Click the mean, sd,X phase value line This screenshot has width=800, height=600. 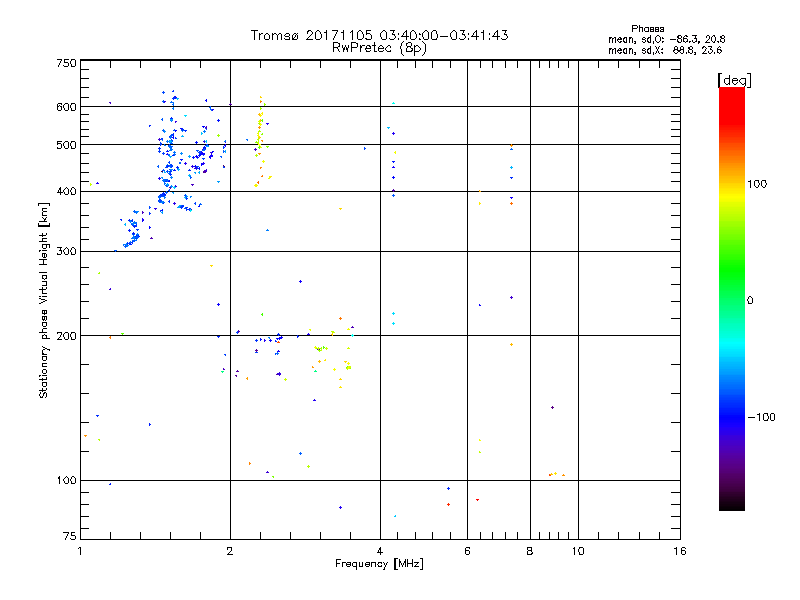click(x=665, y=50)
